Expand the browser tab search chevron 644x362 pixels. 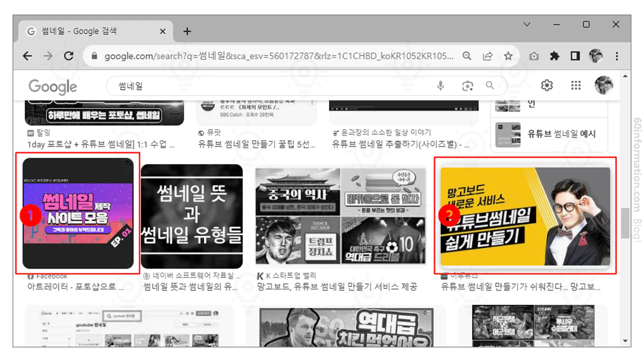(x=527, y=24)
